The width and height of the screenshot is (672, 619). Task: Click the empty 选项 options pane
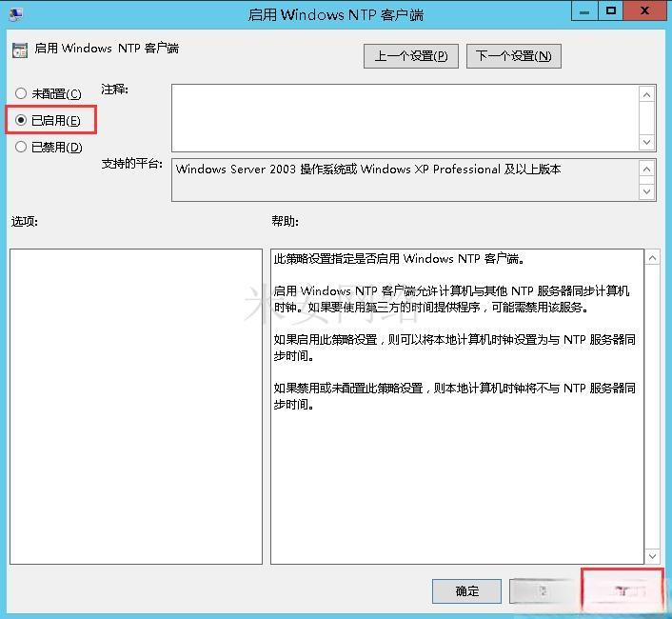click(x=136, y=407)
